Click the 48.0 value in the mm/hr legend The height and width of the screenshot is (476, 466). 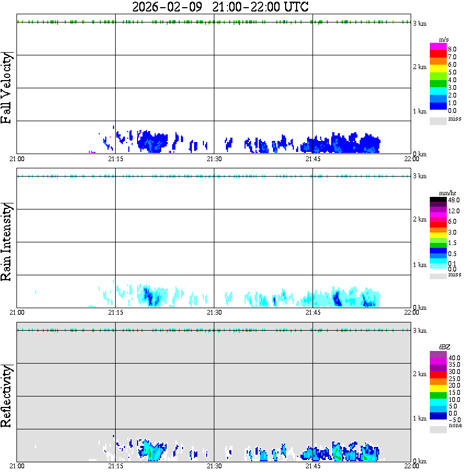tap(454, 200)
